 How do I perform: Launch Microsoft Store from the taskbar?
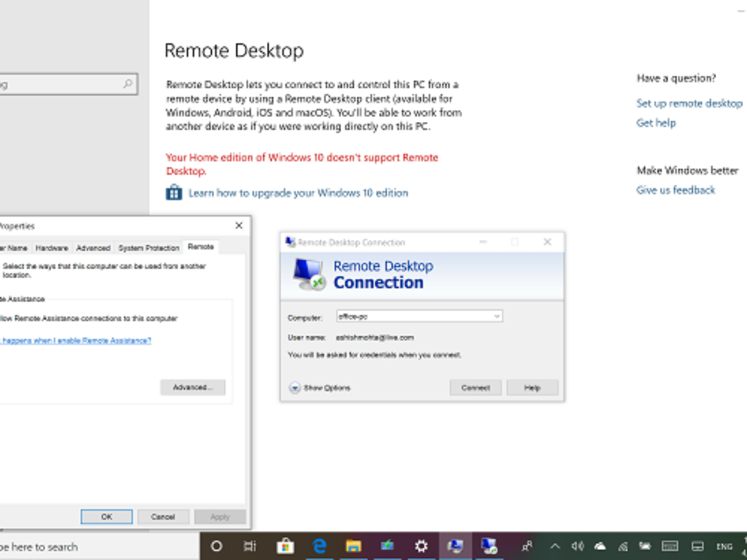[285, 546]
